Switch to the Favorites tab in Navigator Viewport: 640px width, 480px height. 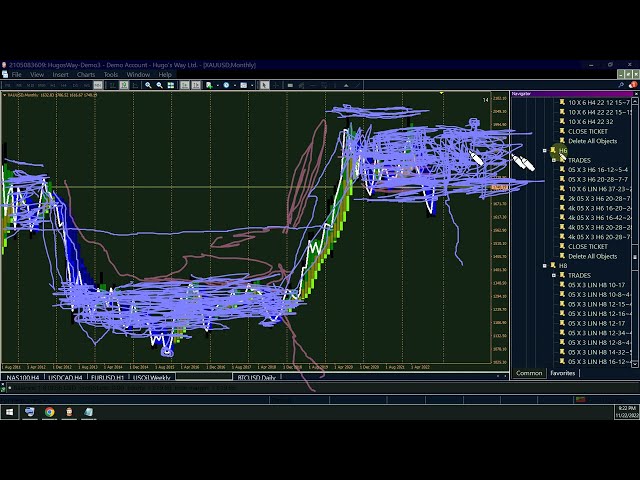563,373
